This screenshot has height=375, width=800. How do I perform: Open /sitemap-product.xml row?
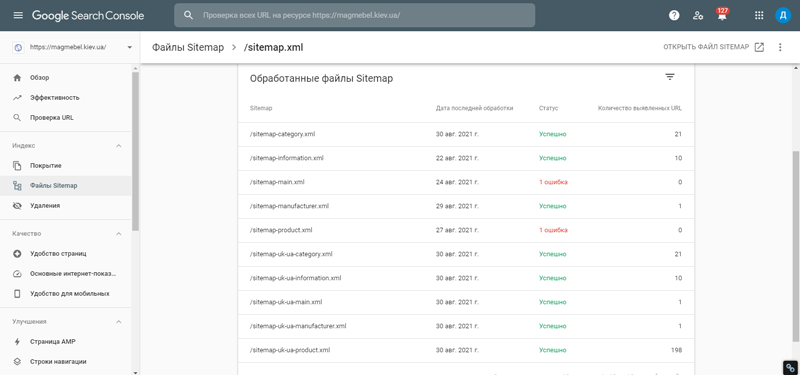(x=466, y=230)
